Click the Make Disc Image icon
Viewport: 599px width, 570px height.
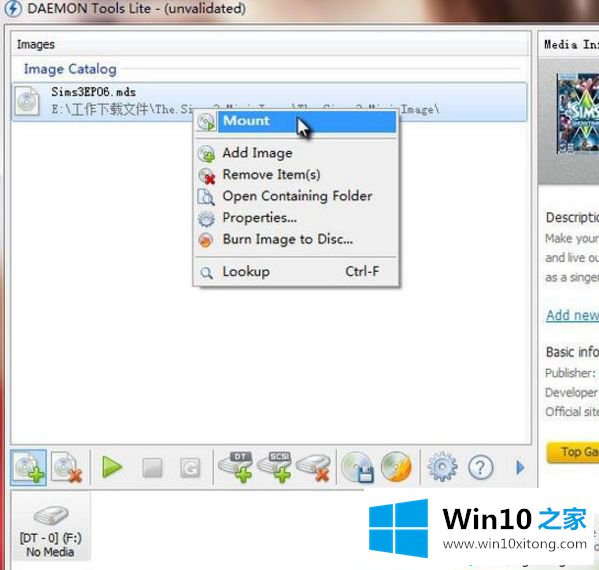[357, 467]
